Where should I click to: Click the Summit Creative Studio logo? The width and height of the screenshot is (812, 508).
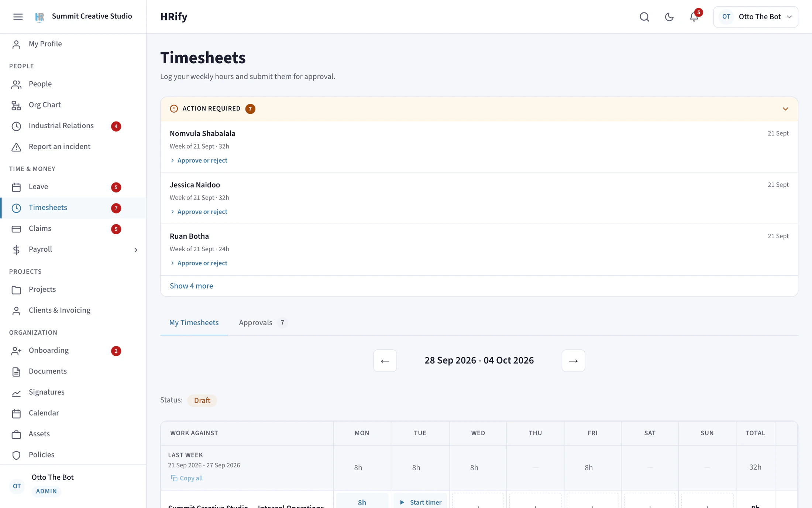pos(40,17)
